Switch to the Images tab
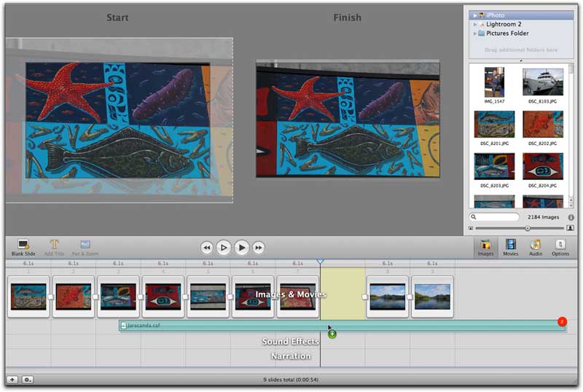The width and height of the screenshot is (583, 392). pyautogui.click(x=485, y=248)
